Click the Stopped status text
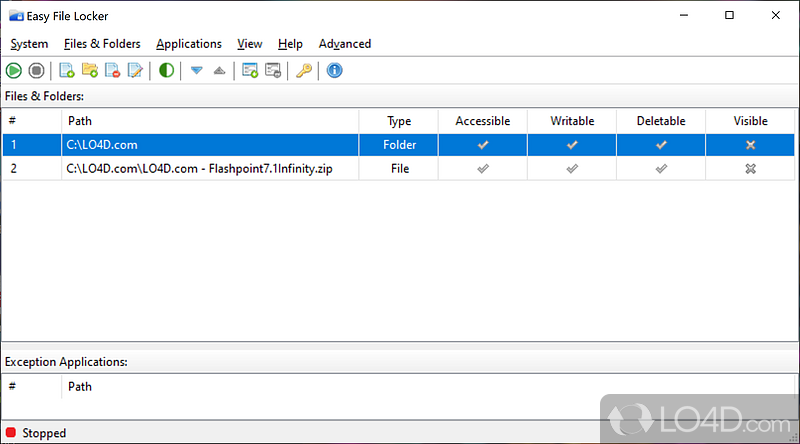800x444 pixels. click(x=44, y=433)
